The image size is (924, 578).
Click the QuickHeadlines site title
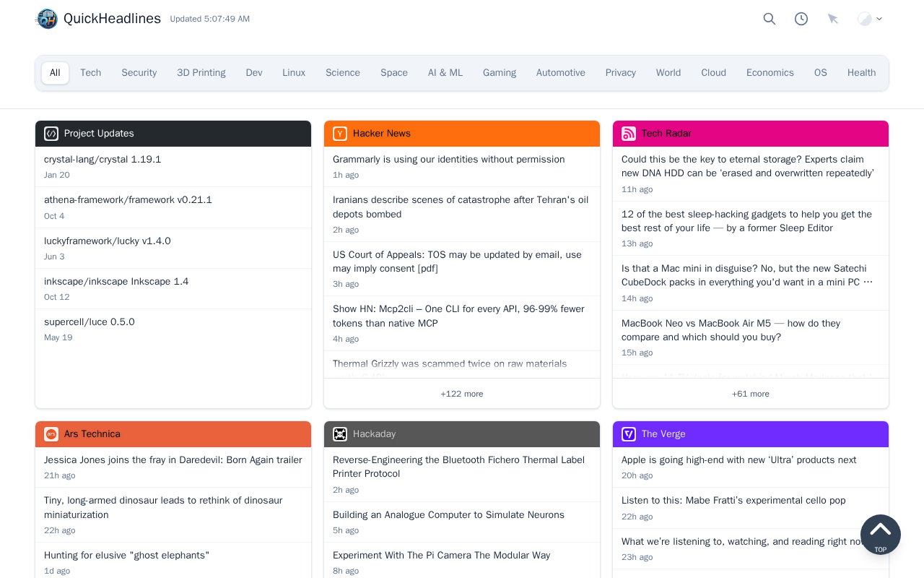pos(112,19)
